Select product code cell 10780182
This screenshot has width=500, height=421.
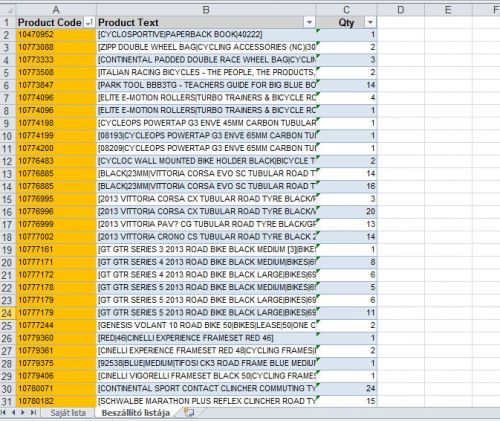pos(56,401)
